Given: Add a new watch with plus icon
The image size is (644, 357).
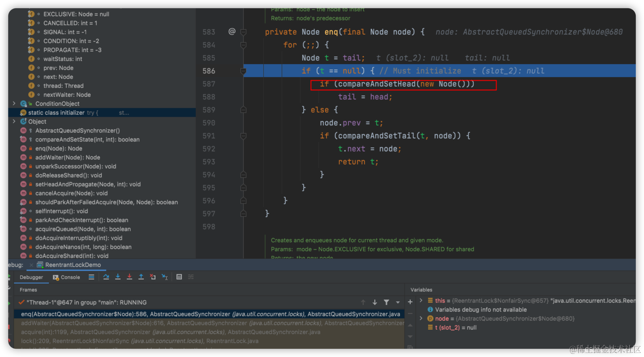Looking at the screenshot, I should point(410,302).
